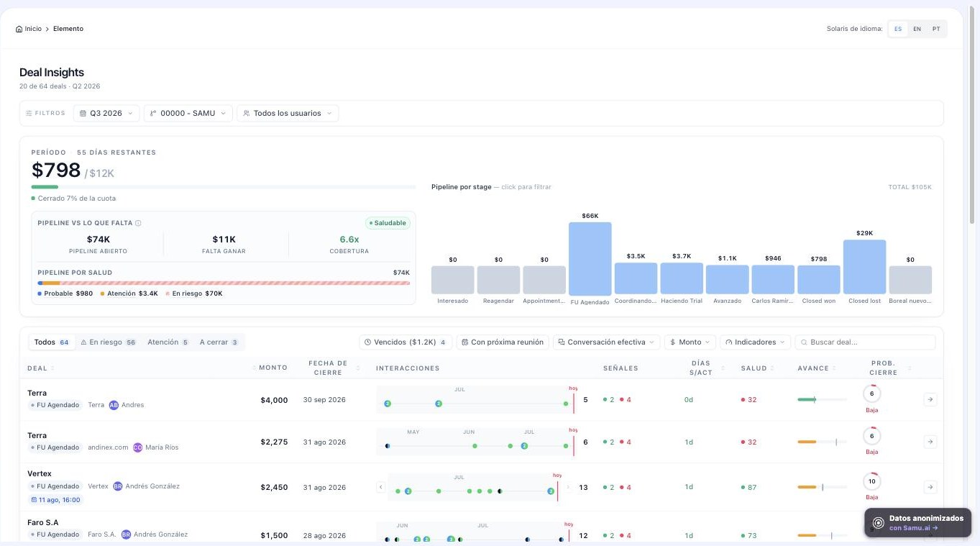Toggle the Vencidos ($1.2K) filter

click(x=406, y=342)
